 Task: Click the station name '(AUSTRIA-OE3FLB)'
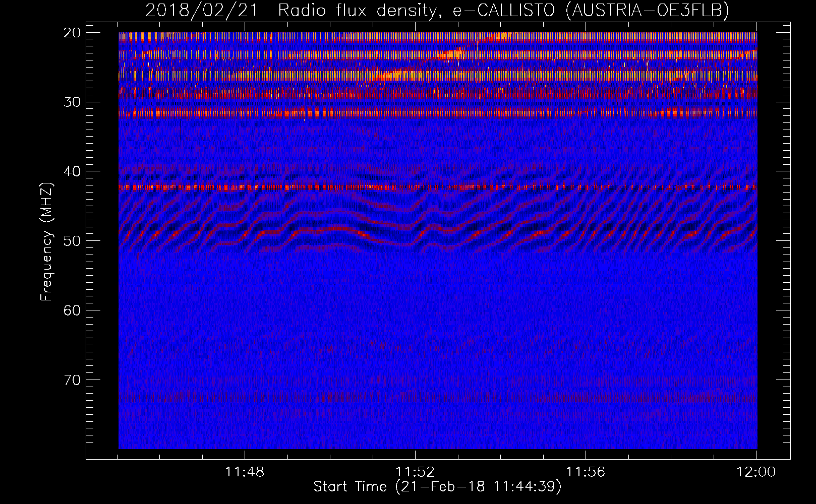(x=647, y=10)
